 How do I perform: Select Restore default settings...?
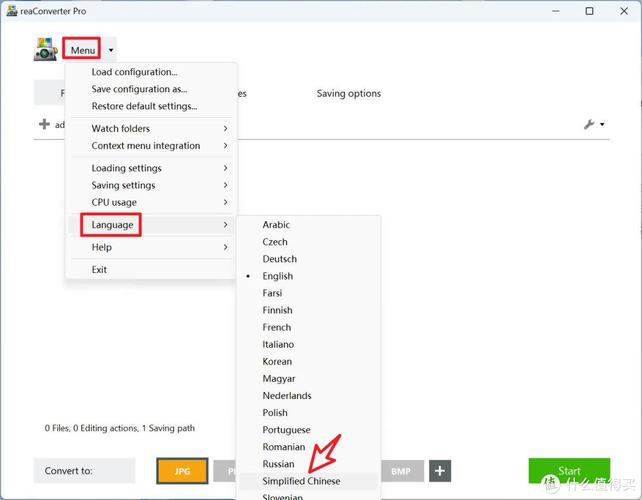(x=151, y=106)
